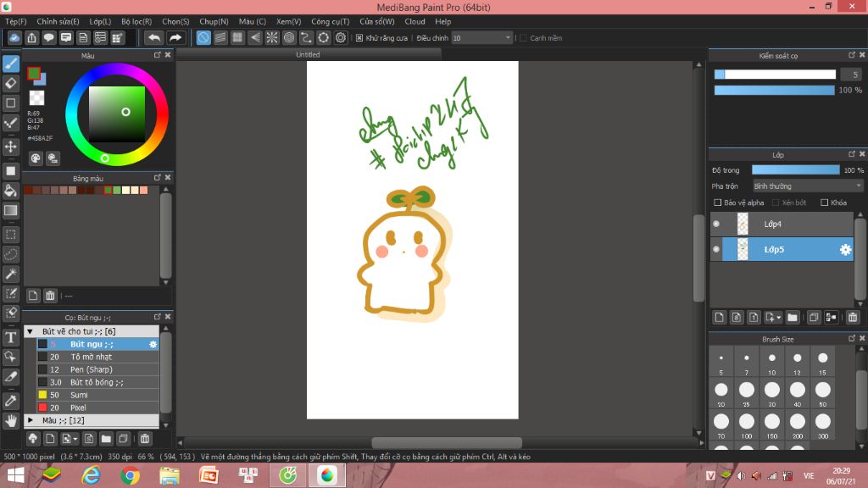Select the Text tool
The image size is (868, 488).
point(10,337)
